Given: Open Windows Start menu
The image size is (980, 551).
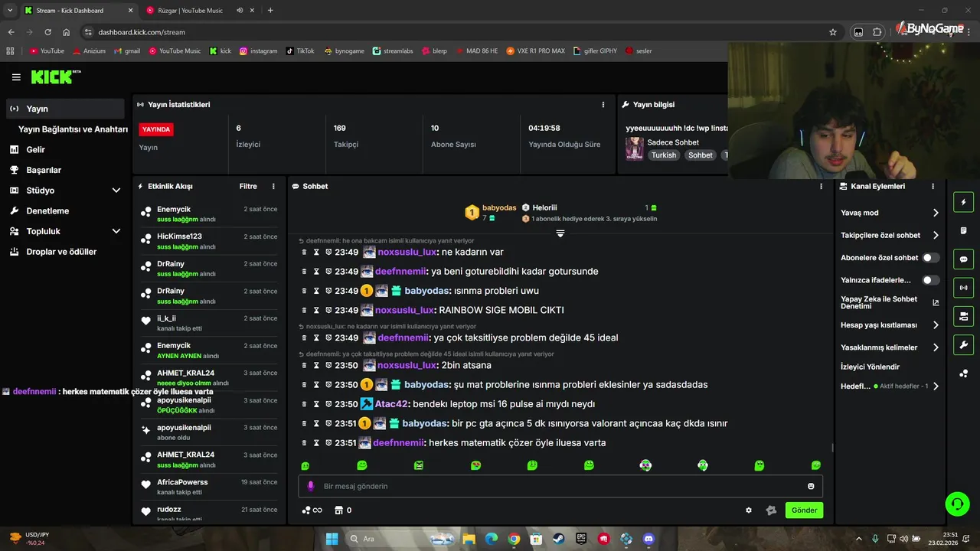Looking at the screenshot, I should point(332,539).
